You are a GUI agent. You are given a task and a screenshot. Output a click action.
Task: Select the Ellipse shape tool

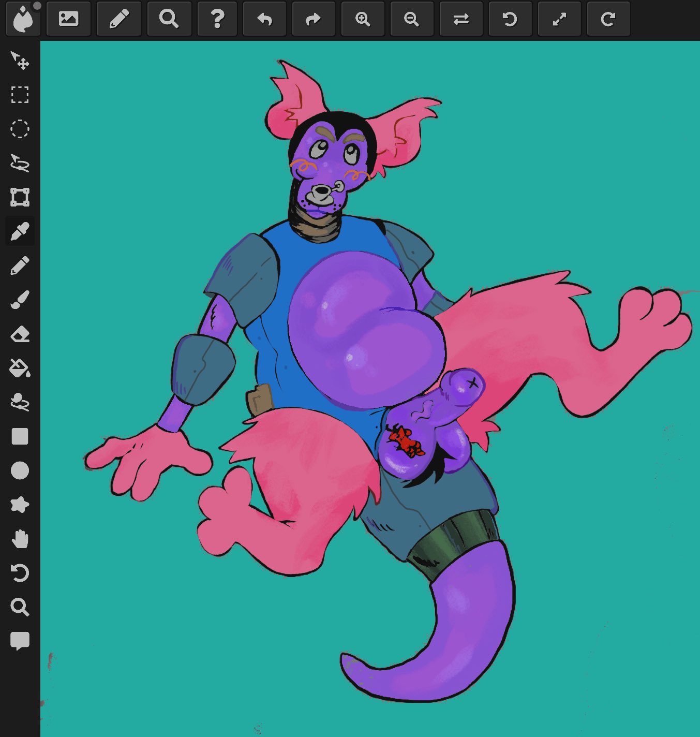point(20,470)
